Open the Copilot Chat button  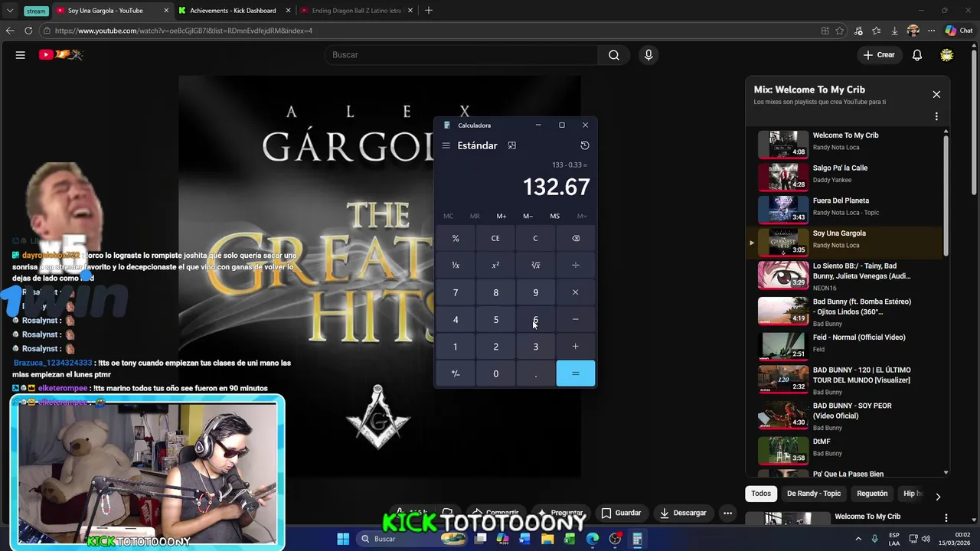959,31
